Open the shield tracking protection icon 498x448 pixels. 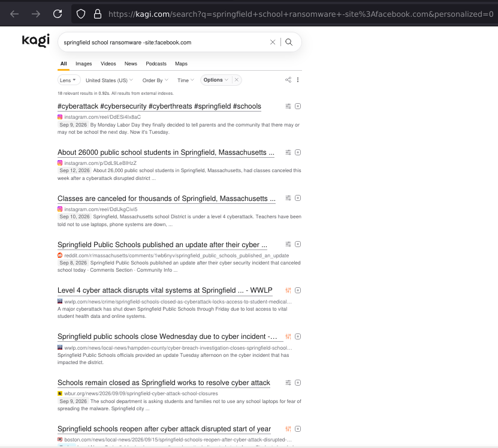point(81,14)
